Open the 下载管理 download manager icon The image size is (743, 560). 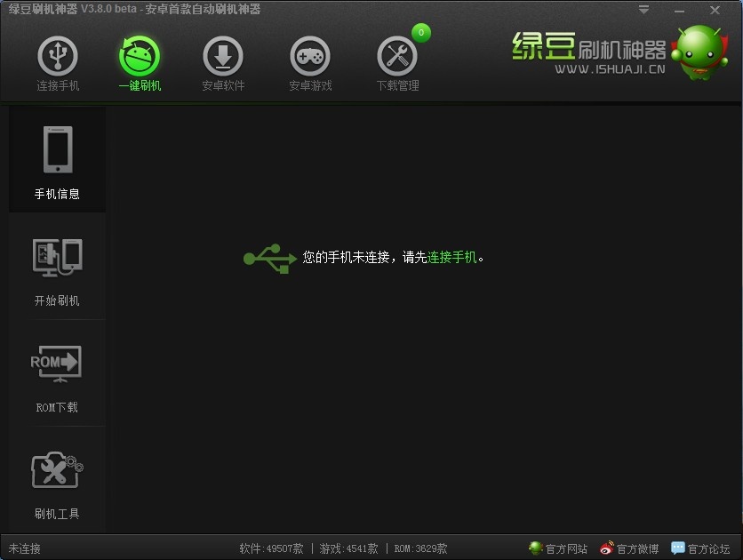(x=397, y=63)
